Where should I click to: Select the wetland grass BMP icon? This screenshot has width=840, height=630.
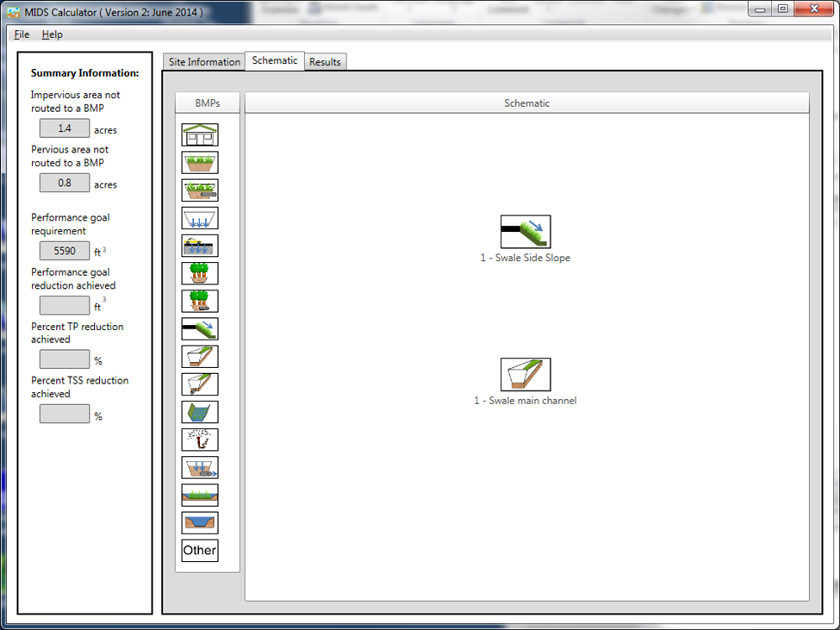coord(200,495)
